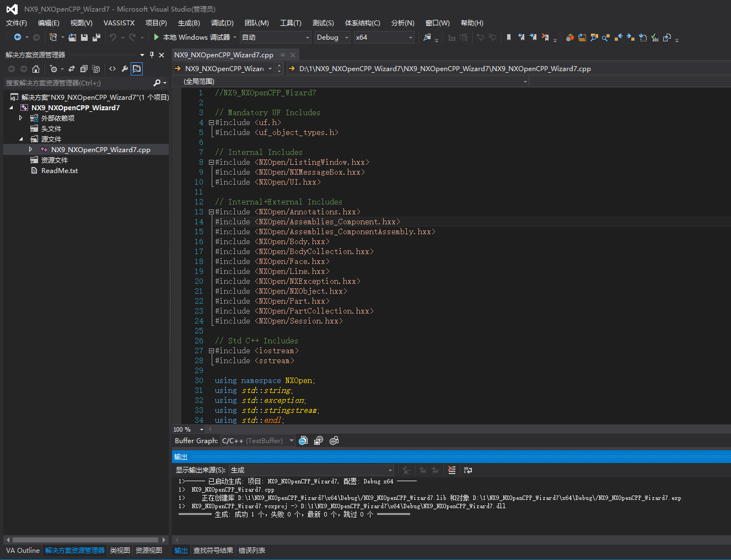Open the VASSISTX menu
Viewport: 731px width, 560px height.
click(x=119, y=23)
